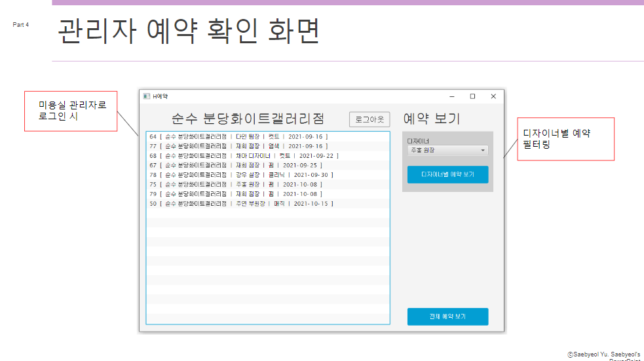The width and height of the screenshot is (644, 361).
Task: Maximize the H예약 window
Action: click(x=472, y=96)
